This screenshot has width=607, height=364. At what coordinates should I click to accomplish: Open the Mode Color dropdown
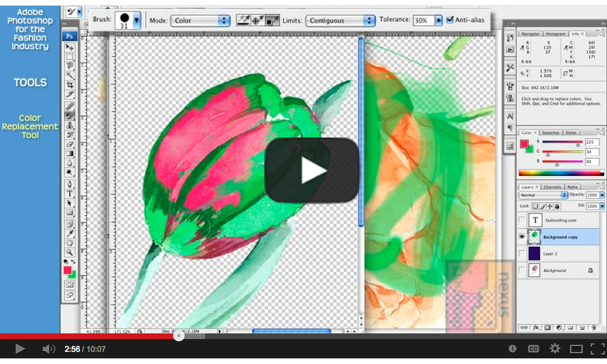[200, 21]
